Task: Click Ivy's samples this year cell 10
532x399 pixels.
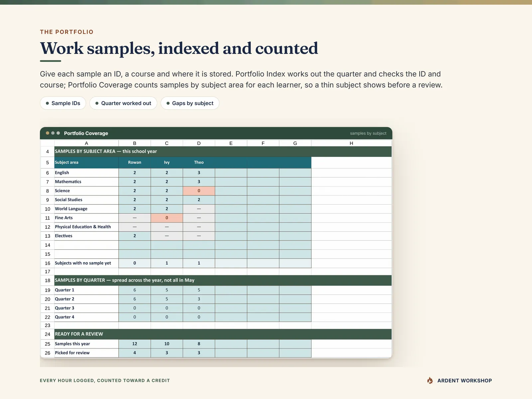Action: tap(167, 344)
